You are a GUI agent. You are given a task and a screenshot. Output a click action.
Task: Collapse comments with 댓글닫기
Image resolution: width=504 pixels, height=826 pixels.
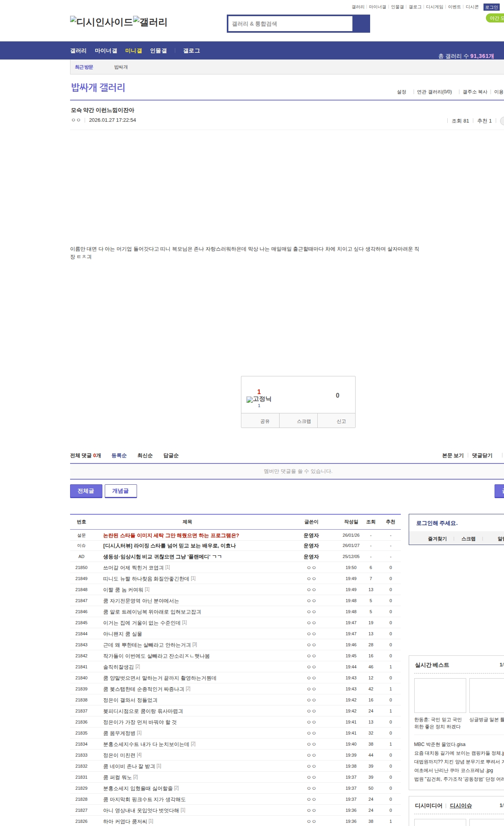click(x=482, y=456)
